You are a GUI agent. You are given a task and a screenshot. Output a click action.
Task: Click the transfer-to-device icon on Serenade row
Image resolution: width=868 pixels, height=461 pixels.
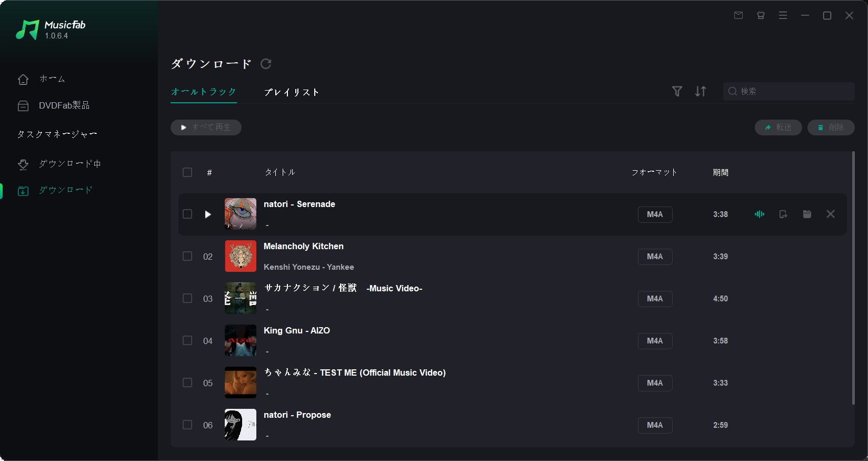[x=783, y=214]
